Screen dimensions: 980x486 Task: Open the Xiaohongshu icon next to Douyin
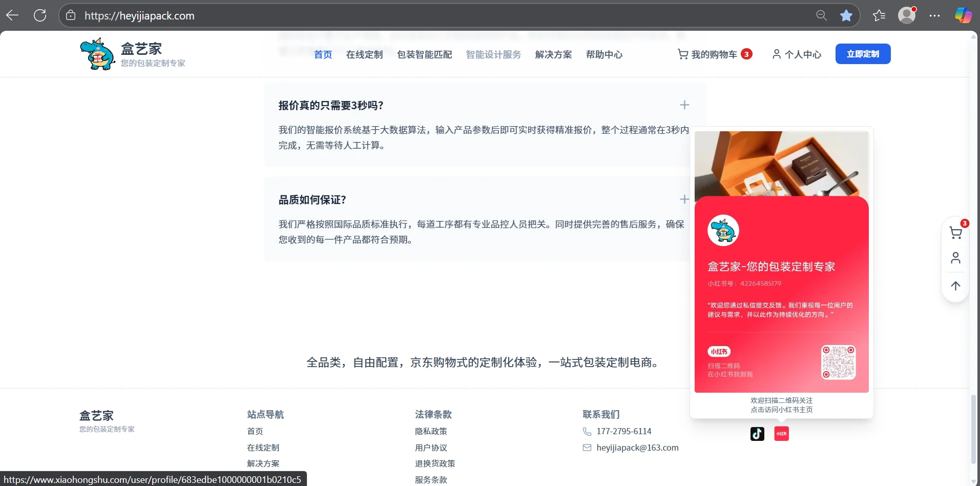781,434
